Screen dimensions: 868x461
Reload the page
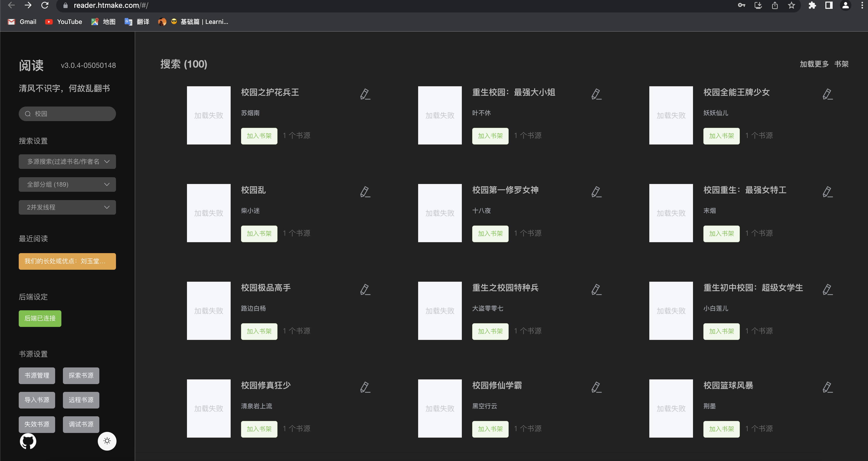coord(45,5)
